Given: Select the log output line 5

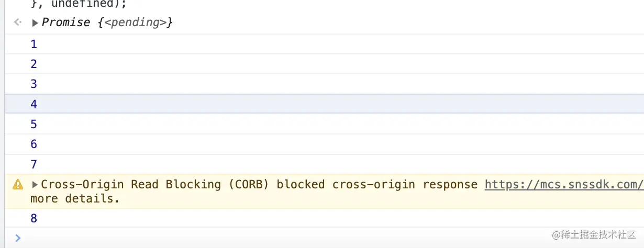Looking at the screenshot, I should coord(324,124).
